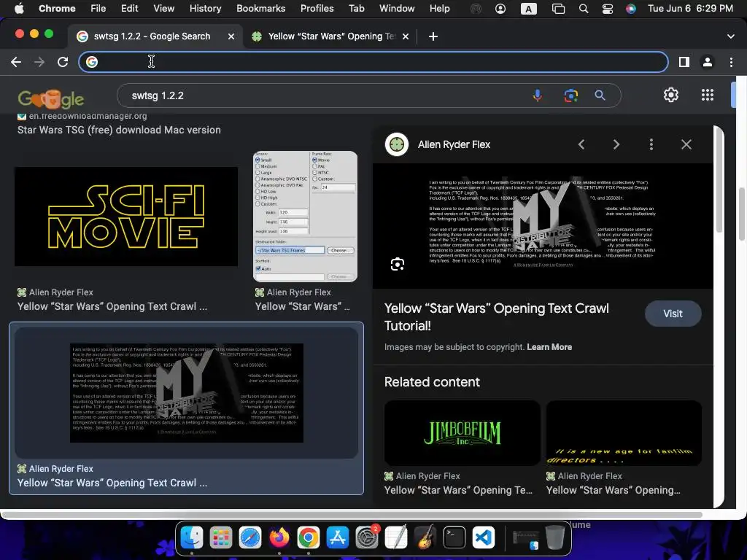747x560 pixels.
Task: Select the MY DISTRIBUTOR NAME image result
Action: tap(187, 393)
